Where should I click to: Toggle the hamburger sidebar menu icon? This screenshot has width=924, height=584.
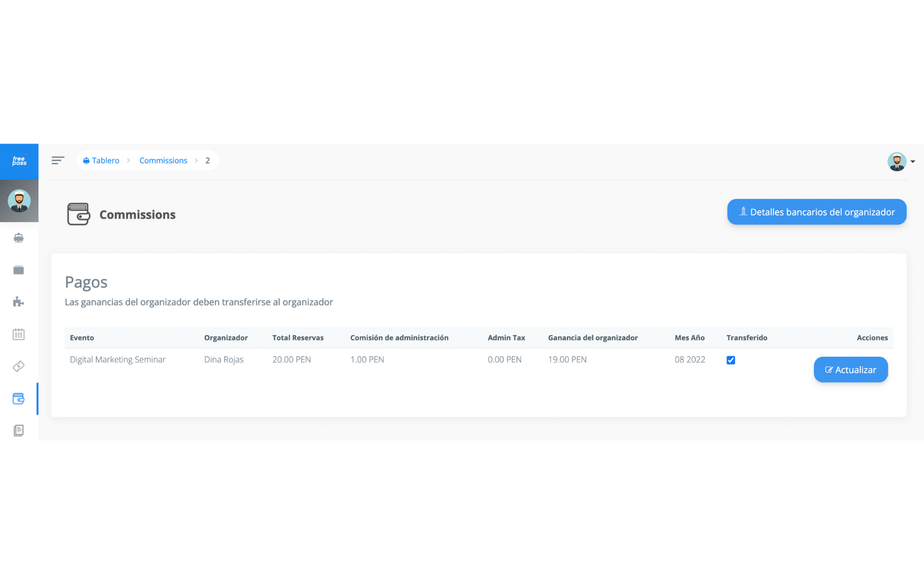tap(58, 160)
